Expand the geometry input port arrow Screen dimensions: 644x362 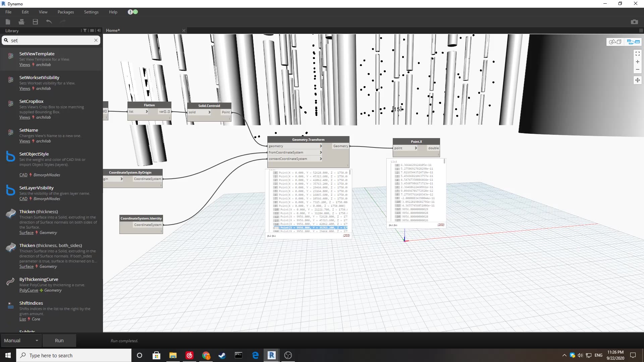click(x=321, y=146)
